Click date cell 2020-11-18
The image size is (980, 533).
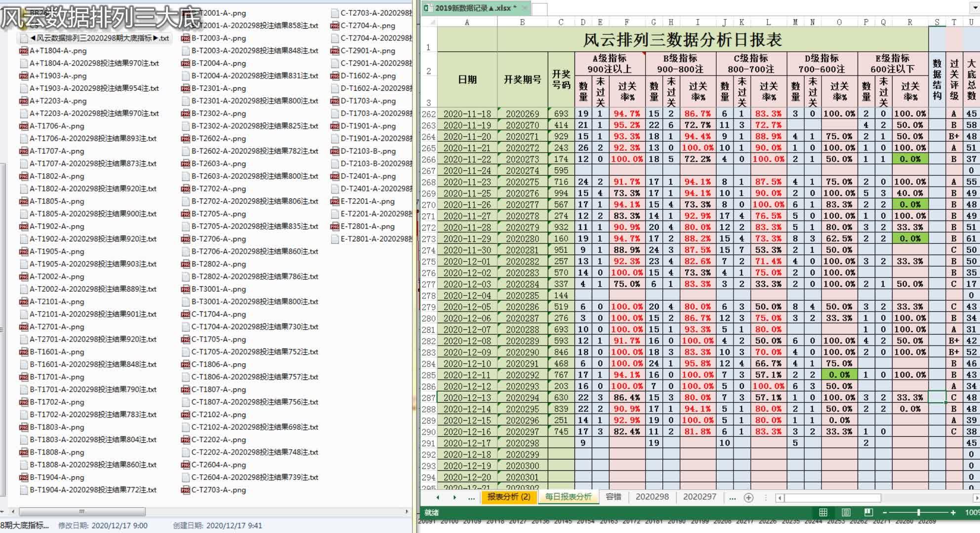(x=467, y=114)
